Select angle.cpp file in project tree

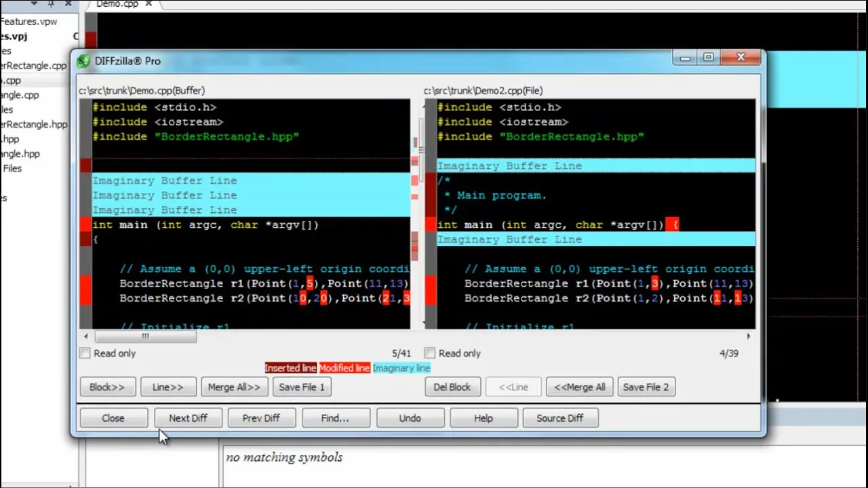[20, 96]
